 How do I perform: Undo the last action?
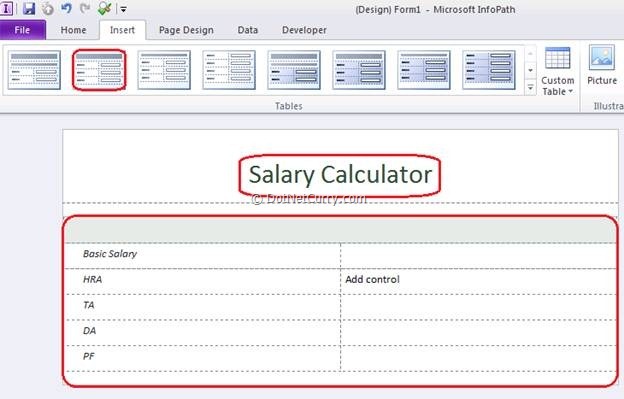click(66, 8)
